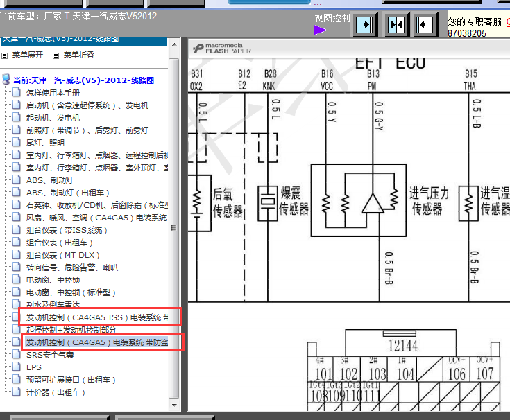Open SRS安全气囊 diagram
The height and width of the screenshot is (420, 510).
pyautogui.click(x=50, y=355)
